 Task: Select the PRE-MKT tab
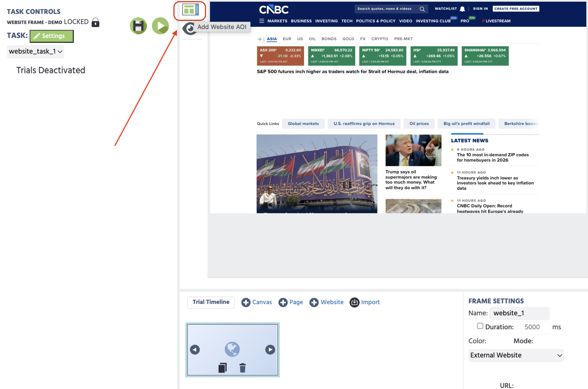pos(403,39)
